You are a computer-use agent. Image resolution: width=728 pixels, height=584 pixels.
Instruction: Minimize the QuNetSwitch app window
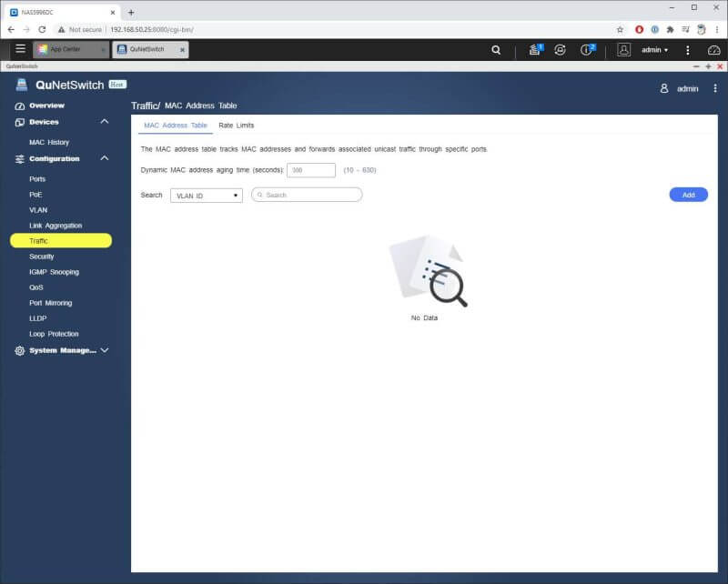pyautogui.click(x=696, y=66)
